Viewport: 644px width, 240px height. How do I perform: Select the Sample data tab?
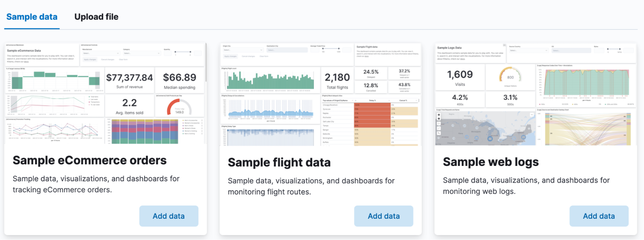(x=32, y=17)
